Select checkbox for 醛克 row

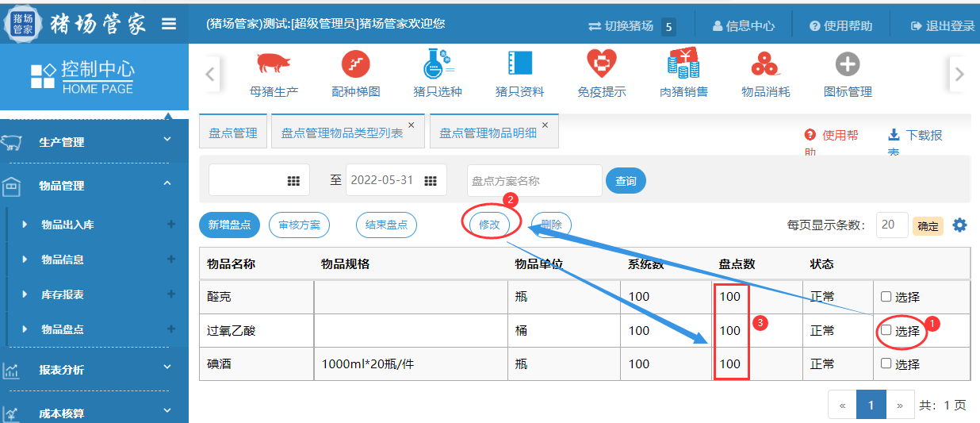pyautogui.click(x=886, y=297)
